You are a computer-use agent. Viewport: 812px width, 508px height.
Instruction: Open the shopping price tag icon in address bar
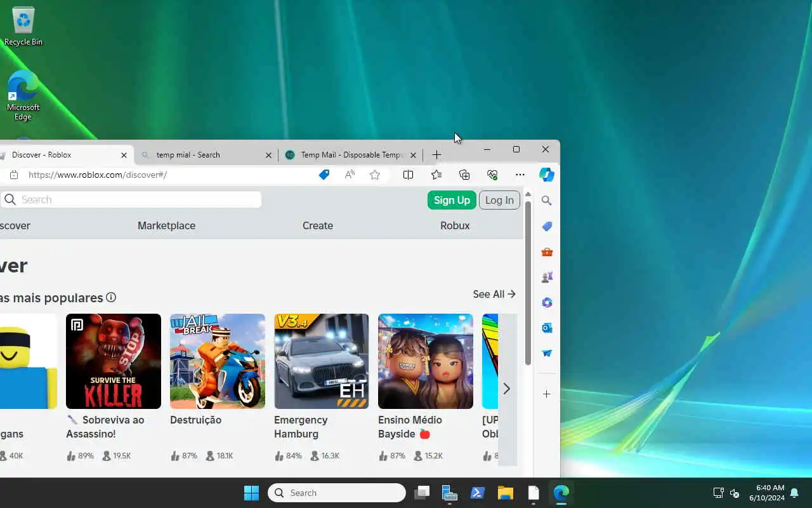click(324, 175)
